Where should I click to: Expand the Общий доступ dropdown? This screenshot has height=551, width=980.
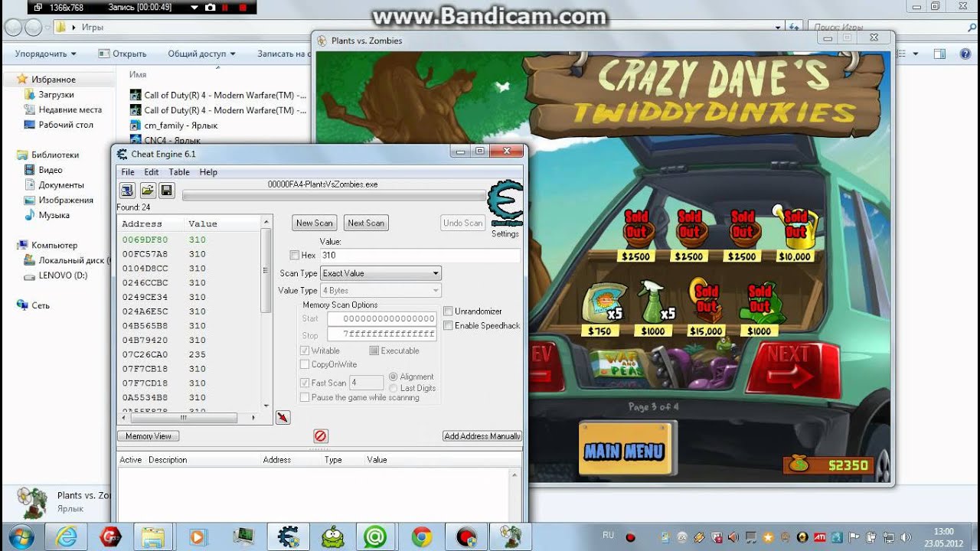click(x=201, y=54)
